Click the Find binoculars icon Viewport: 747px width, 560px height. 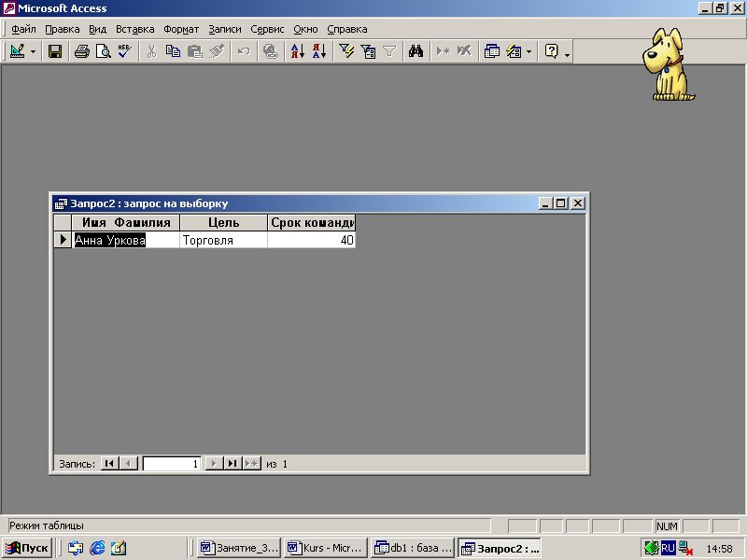416,51
